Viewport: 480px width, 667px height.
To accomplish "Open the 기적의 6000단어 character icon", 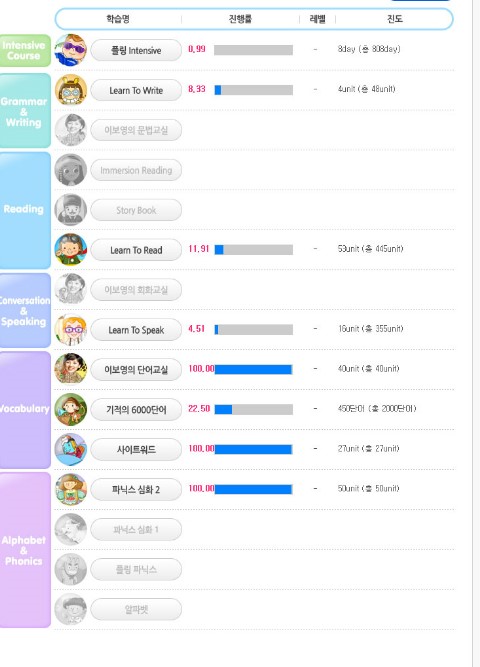I will coord(71,409).
